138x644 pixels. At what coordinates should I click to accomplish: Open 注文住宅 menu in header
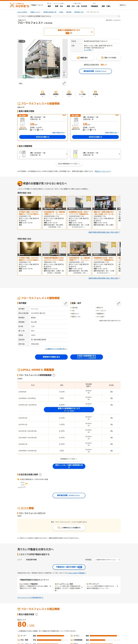click(x=84, y=6)
